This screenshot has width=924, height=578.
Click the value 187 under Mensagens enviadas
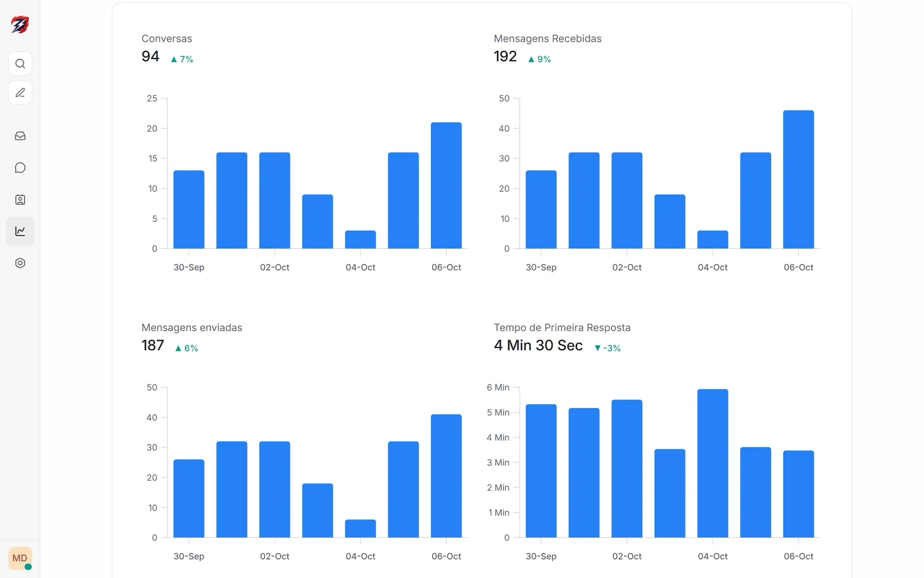point(153,346)
